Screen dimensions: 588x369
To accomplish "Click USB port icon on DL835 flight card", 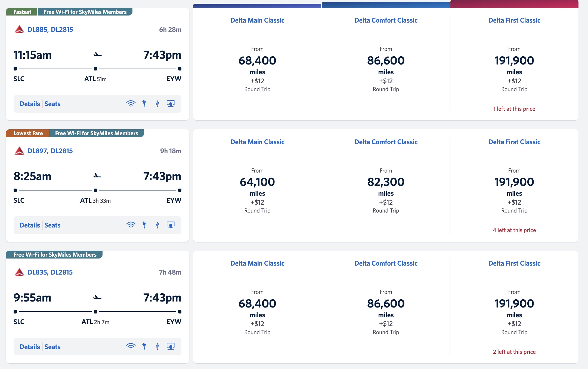I will click(x=157, y=346).
